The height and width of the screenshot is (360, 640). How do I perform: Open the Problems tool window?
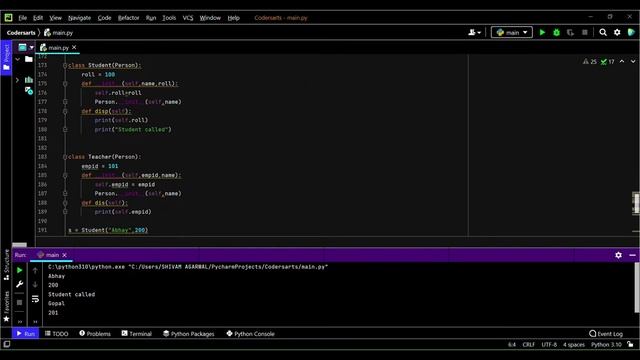click(95, 334)
